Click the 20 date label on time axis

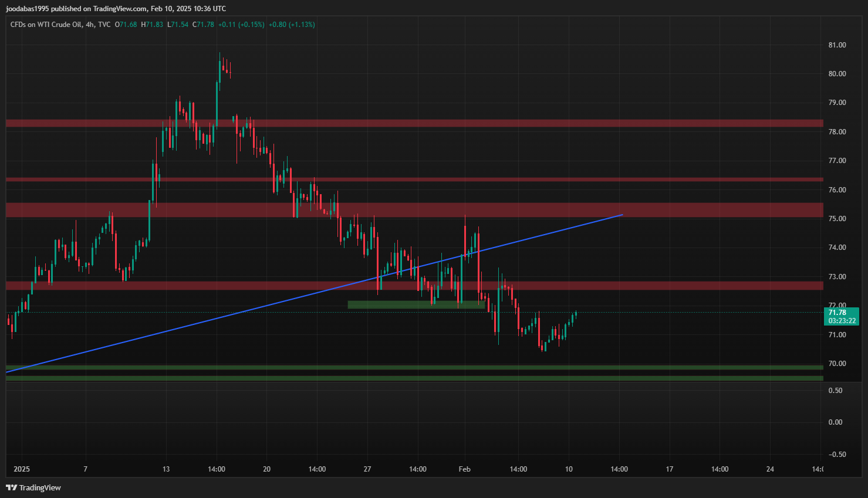[x=266, y=469]
